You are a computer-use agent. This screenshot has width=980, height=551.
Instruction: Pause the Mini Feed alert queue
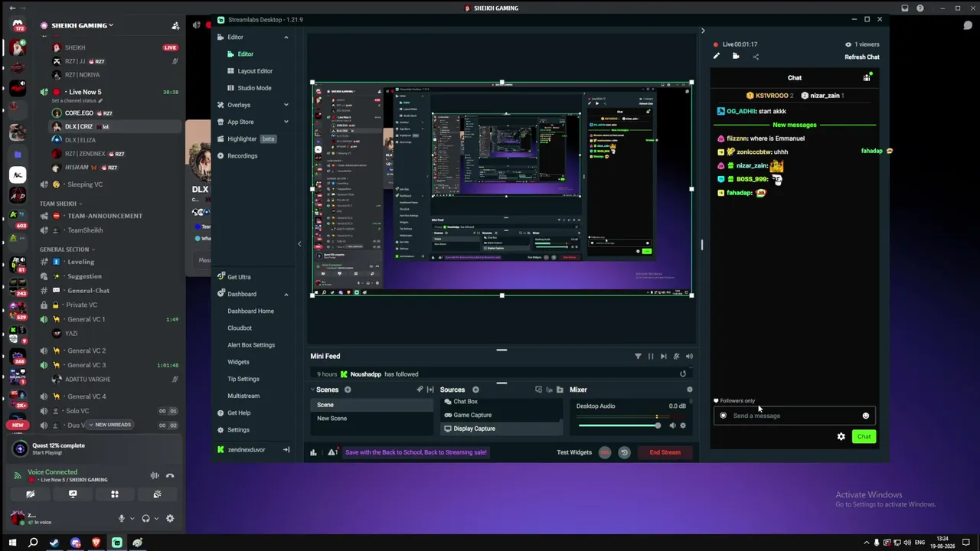651,356
